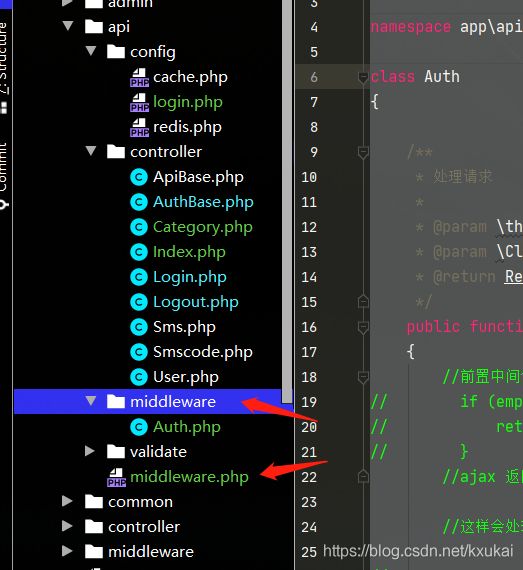Fold the comment block at line 18
The image size is (523, 570).
coord(363,377)
